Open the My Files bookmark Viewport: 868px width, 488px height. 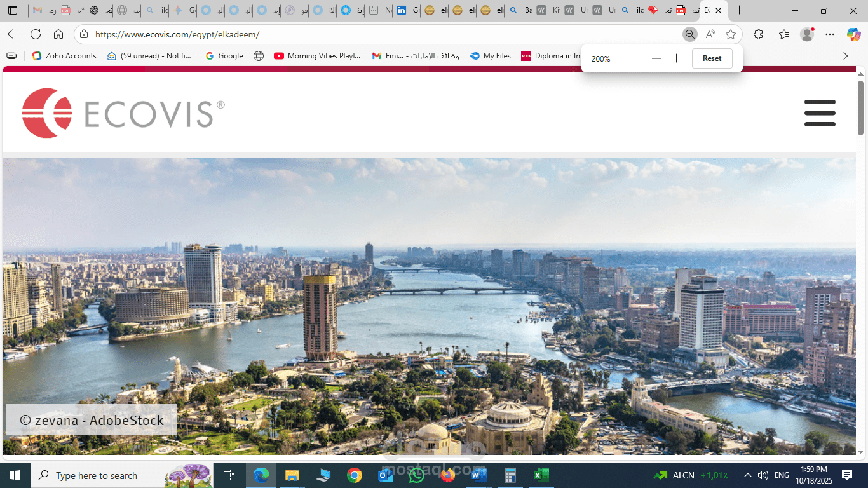(491, 56)
